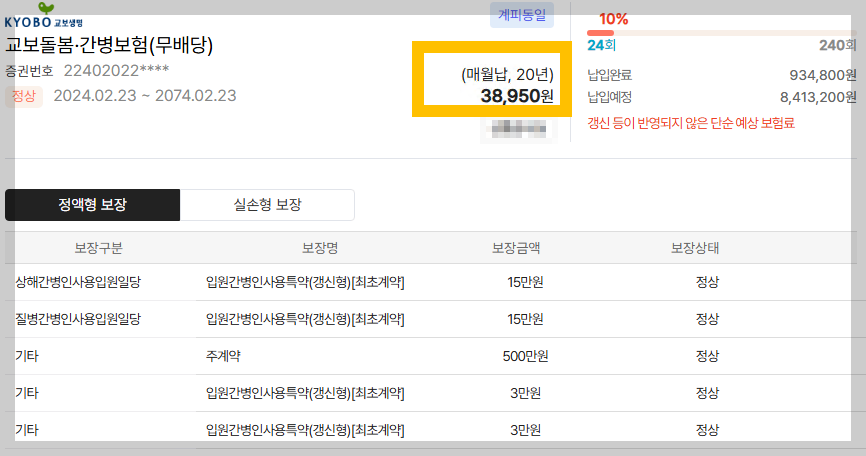Select the 상해간병인사용입원일당 cell
866x456 pixels.
pyautogui.click(x=78, y=282)
